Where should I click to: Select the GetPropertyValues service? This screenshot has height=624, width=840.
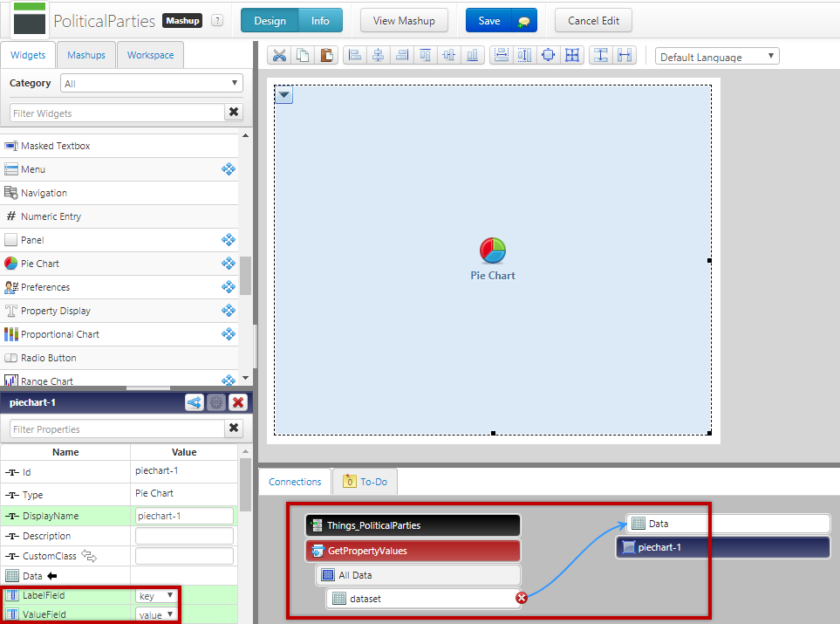(x=413, y=551)
